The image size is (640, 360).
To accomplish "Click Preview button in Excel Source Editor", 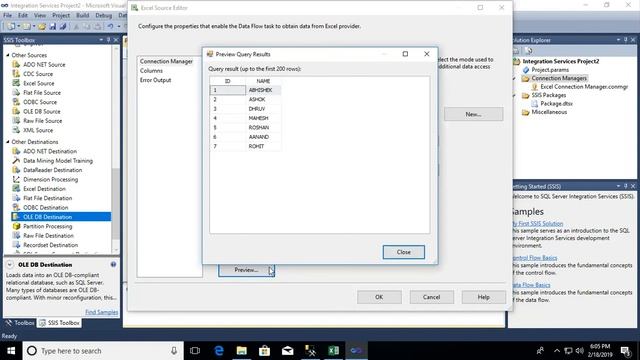I will tap(246, 270).
